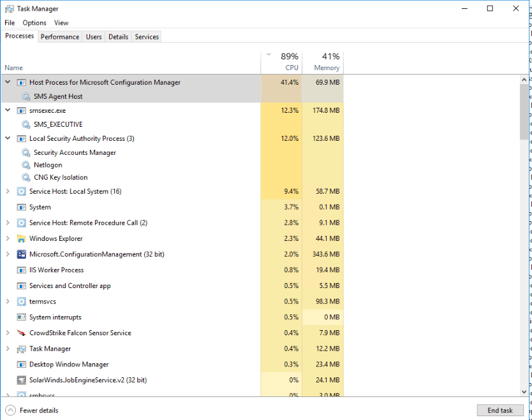Select the Desktop Window Manager row text
Viewport: 532px width, 420px height.
point(69,365)
